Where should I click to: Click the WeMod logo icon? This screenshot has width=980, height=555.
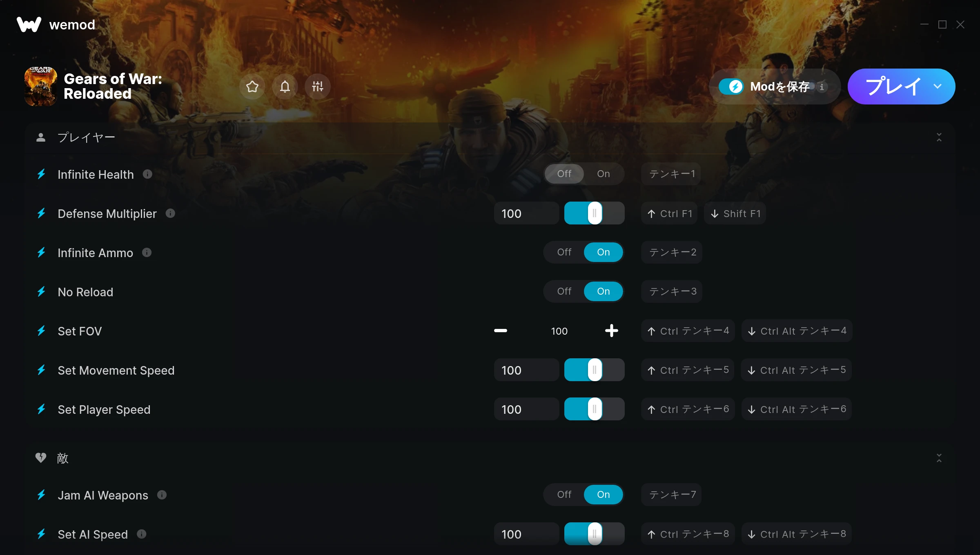[x=29, y=24]
